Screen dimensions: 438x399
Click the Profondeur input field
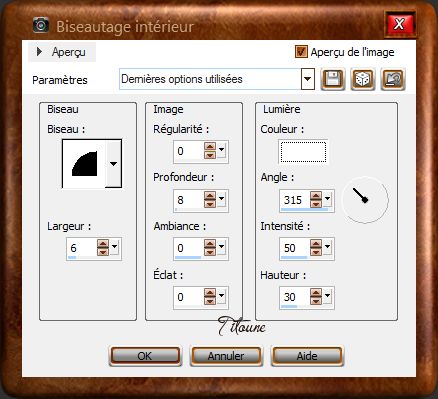point(189,200)
